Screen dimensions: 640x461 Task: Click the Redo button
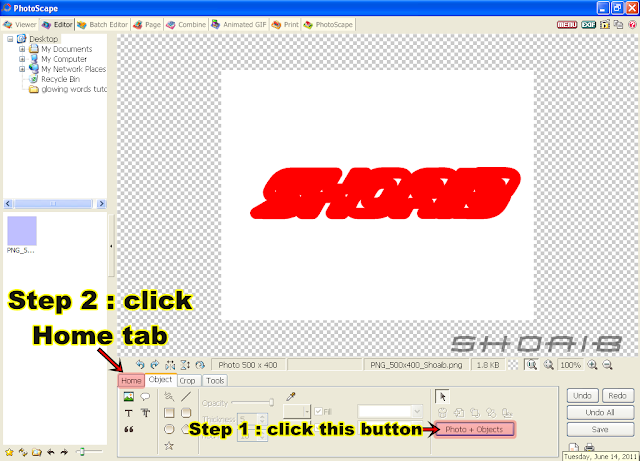[x=618, y=395]
